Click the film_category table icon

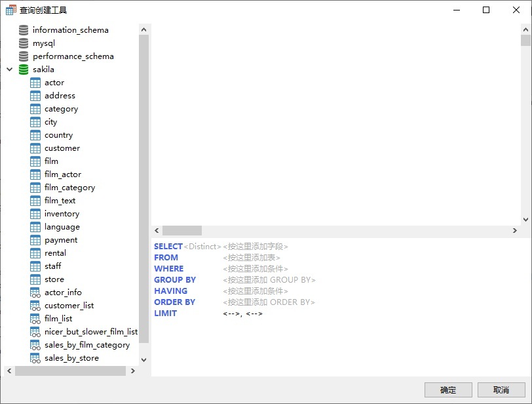tap(35, 188)
